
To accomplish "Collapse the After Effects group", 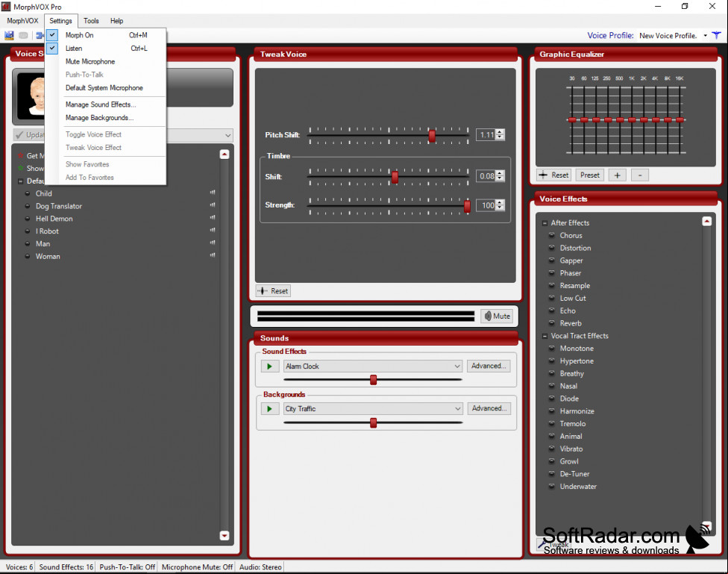I will [545, 223].
